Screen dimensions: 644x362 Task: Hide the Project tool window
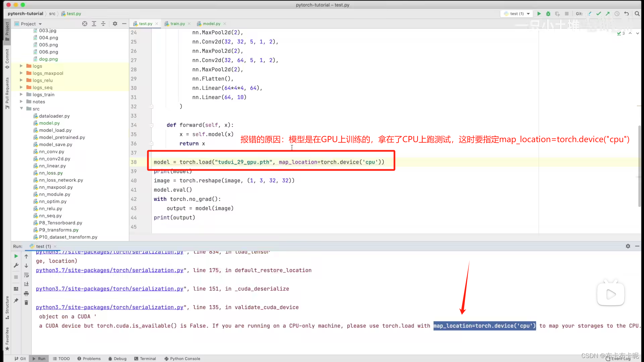click(124, 24)
